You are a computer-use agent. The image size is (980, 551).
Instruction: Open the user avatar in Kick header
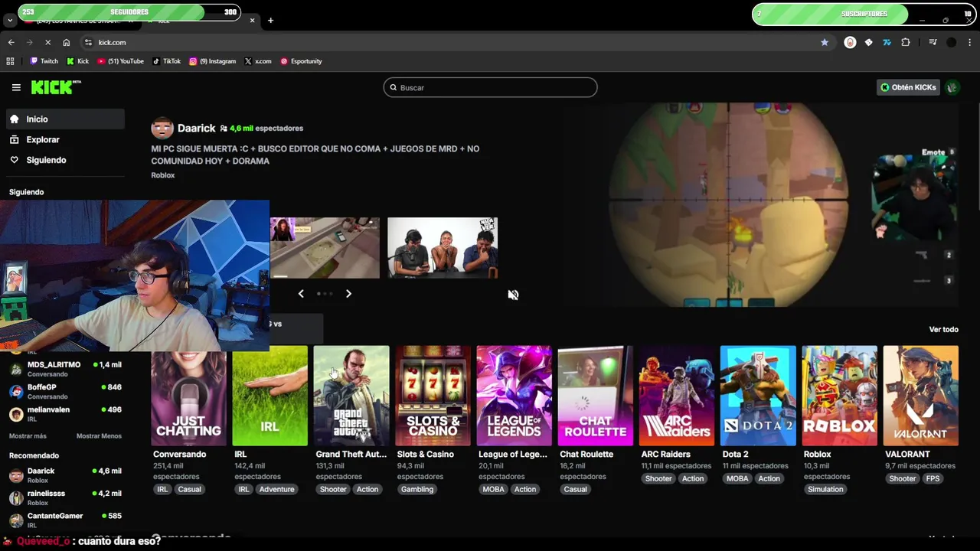click(x=952, y=87)
